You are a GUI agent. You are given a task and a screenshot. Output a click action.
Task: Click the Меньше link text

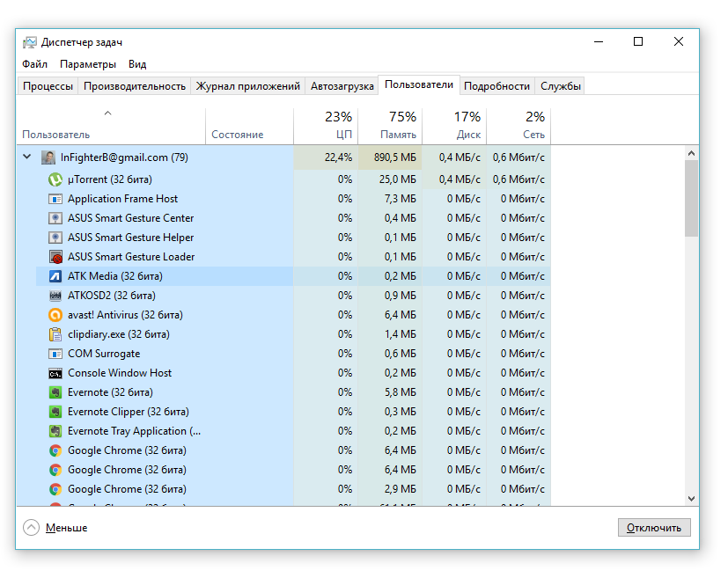click(66, 528)
